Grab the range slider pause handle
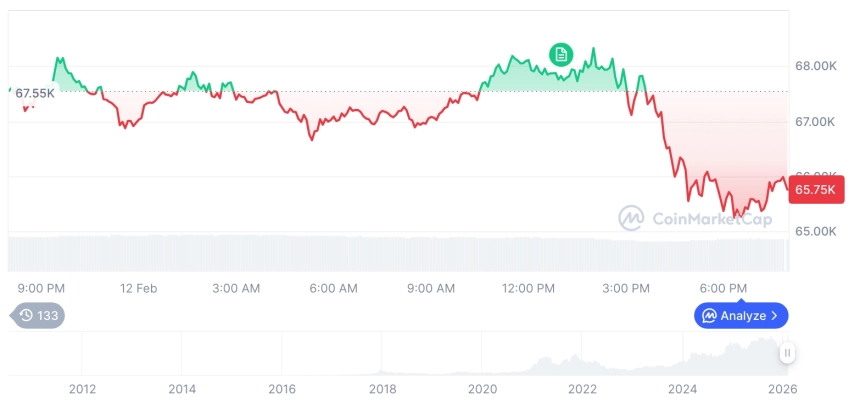This screenshot has height=401, width=860. pyautogui.click(x=788, y=352)
